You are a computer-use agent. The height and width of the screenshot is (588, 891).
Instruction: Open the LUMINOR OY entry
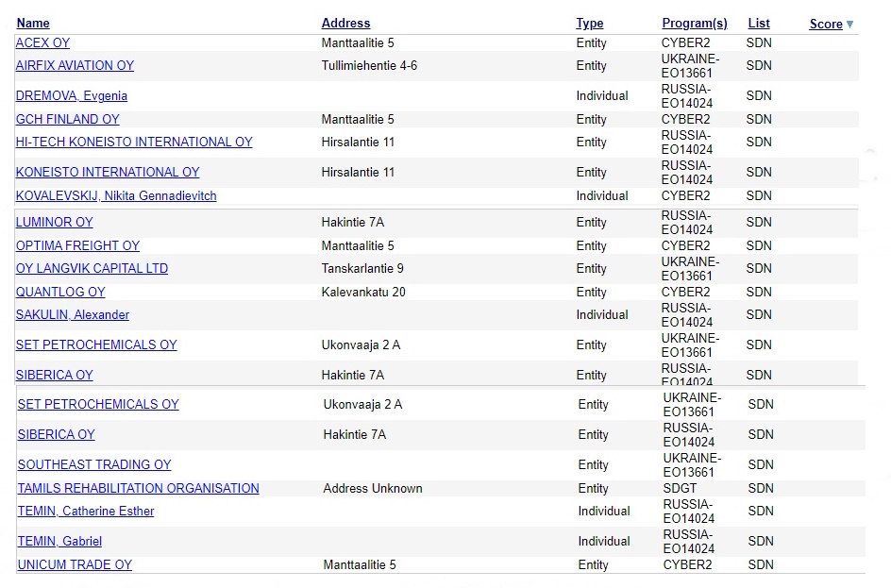click(x=55, y=222)
